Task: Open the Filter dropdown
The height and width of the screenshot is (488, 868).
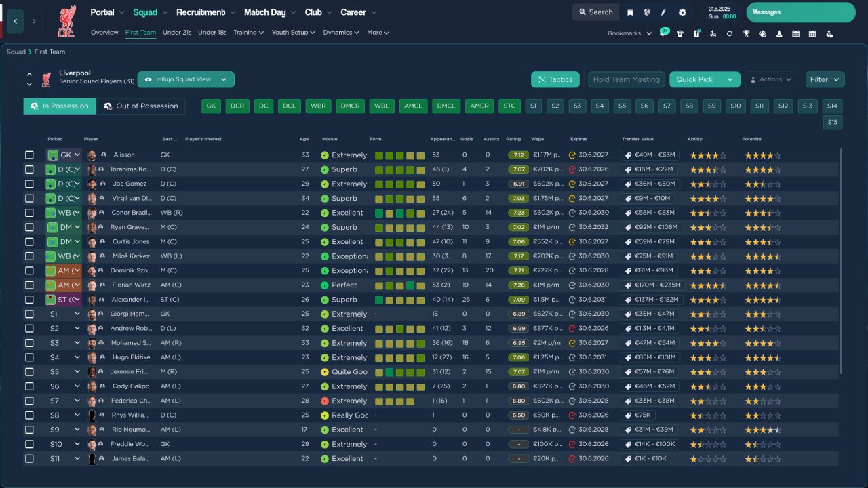Action: tap(825, 79)
